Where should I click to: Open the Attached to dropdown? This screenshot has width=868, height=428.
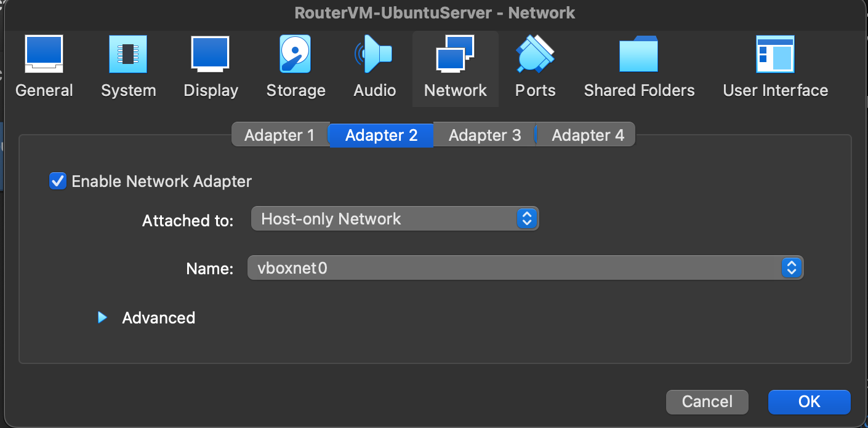click(394, 218)
